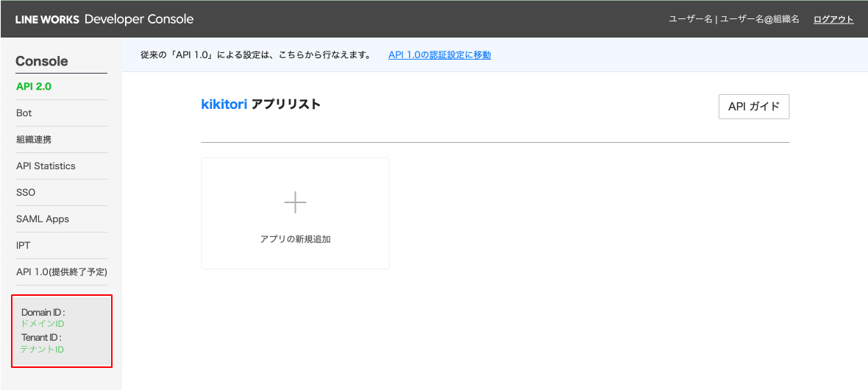Open API 1.0(提供終了予定) sidebar item
This screenshot has width=868, height=390.
(x=62, y=272)
